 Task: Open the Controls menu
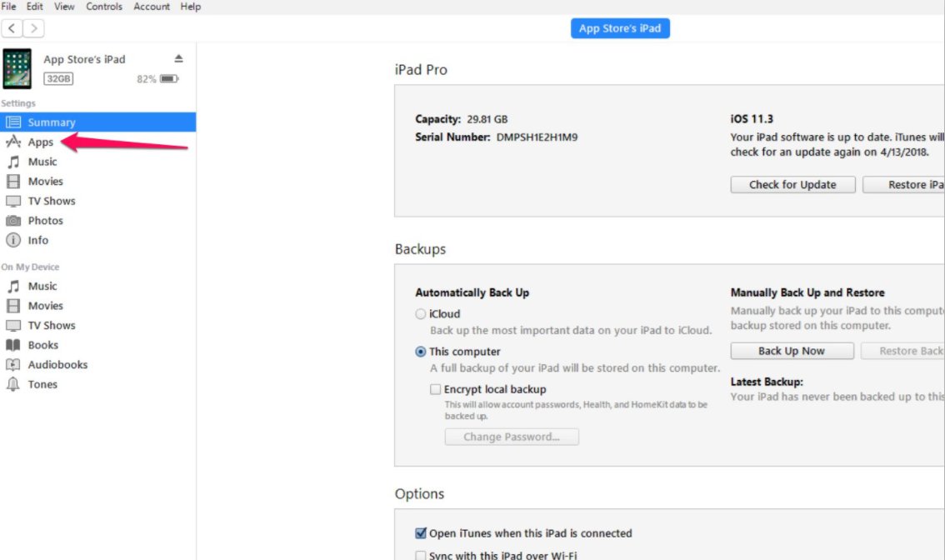103,7
